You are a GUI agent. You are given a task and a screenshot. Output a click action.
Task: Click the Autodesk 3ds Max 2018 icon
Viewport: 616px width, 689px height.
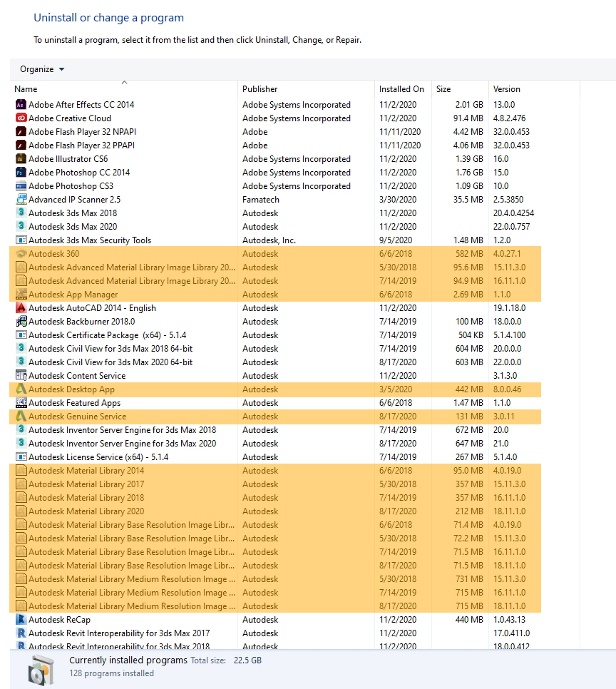tap(21, 213)
